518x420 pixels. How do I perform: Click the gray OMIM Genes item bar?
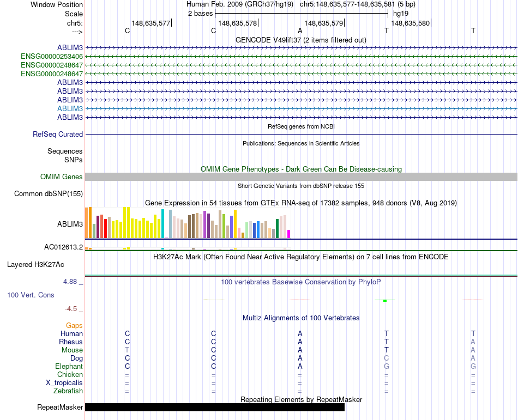301,177
